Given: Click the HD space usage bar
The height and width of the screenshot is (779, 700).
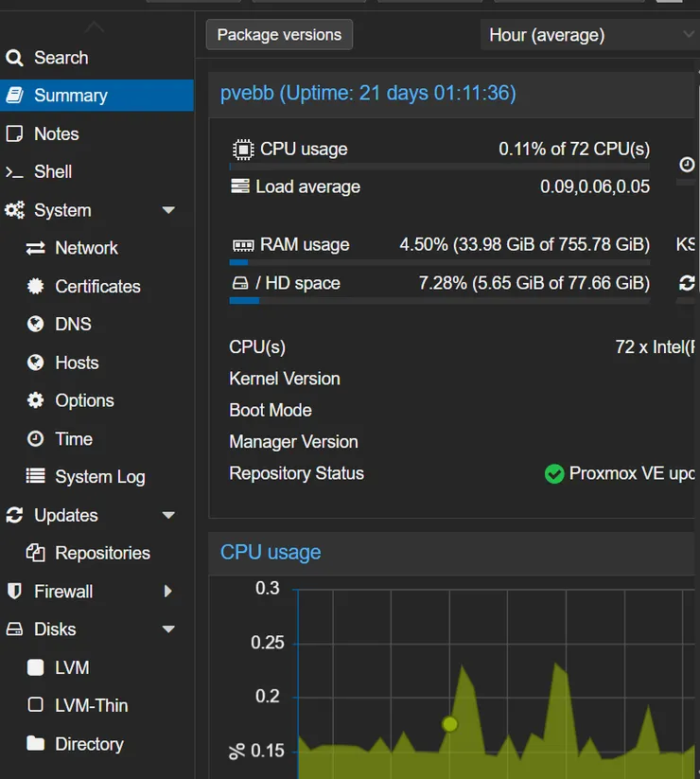Looking at the screenshot, I should point(439,301).
